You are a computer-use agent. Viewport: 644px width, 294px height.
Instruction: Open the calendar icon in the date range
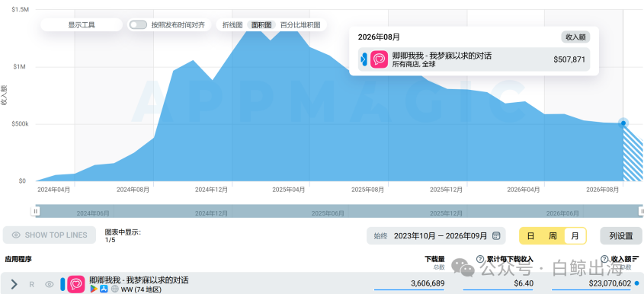coord(496,235)
